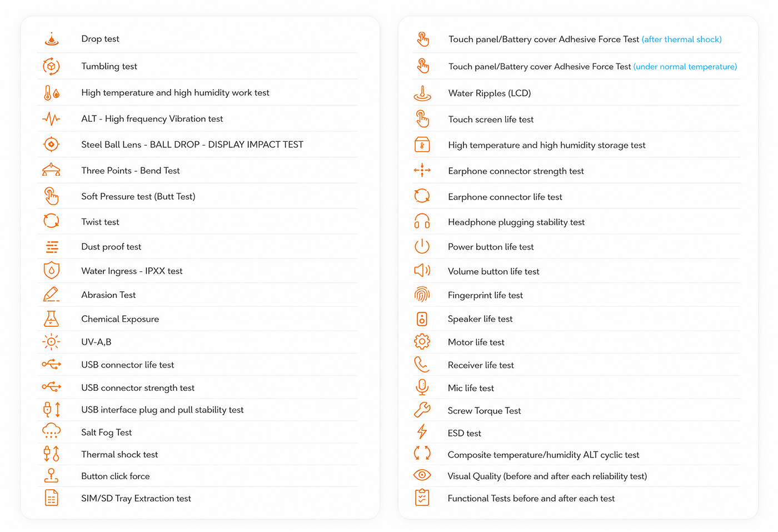Image resolution: width=778 pixels, height=532 pixels.
Task: Click the Three Points Bend Test icon
Action: pos(51,170)
